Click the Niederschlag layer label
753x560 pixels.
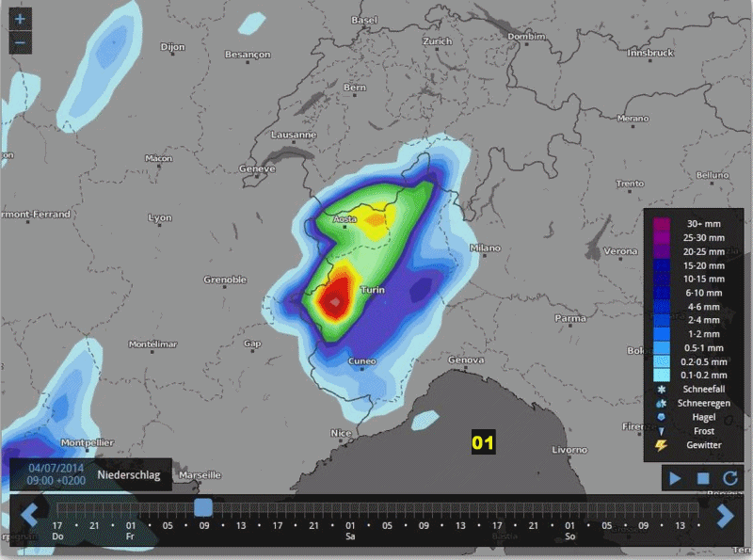tap(128, 475)
